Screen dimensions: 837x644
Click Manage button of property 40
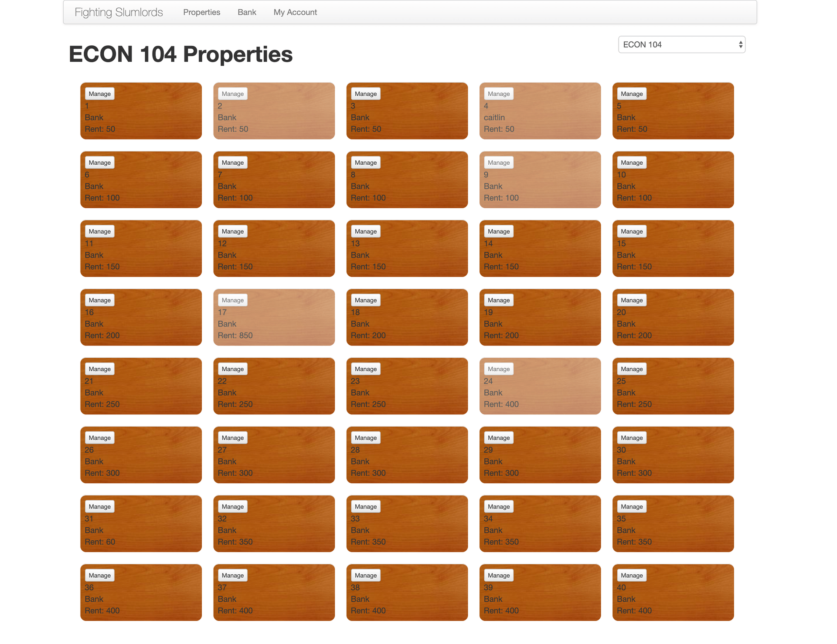click(x=632, y=576)
